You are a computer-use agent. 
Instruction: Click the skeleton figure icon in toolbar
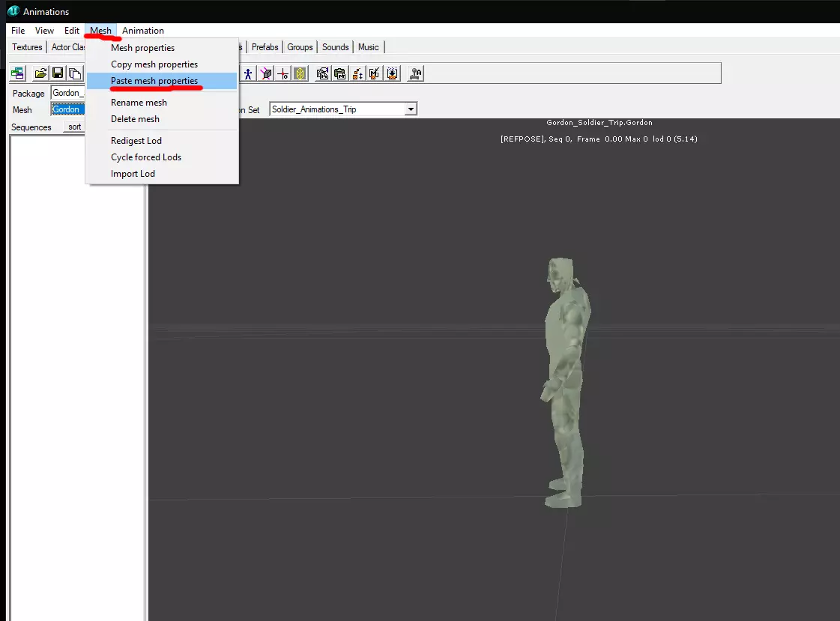click(247, 73)
